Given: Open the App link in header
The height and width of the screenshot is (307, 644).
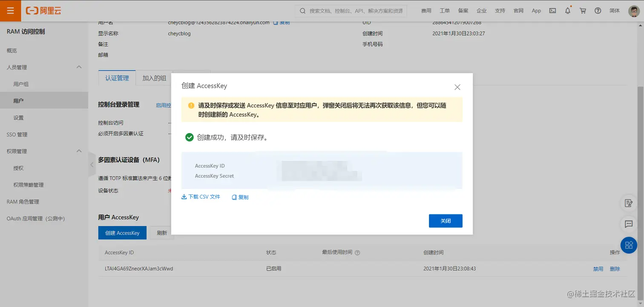Looking at the screenshot, I should pyautogui.click(x=536, y=11).
